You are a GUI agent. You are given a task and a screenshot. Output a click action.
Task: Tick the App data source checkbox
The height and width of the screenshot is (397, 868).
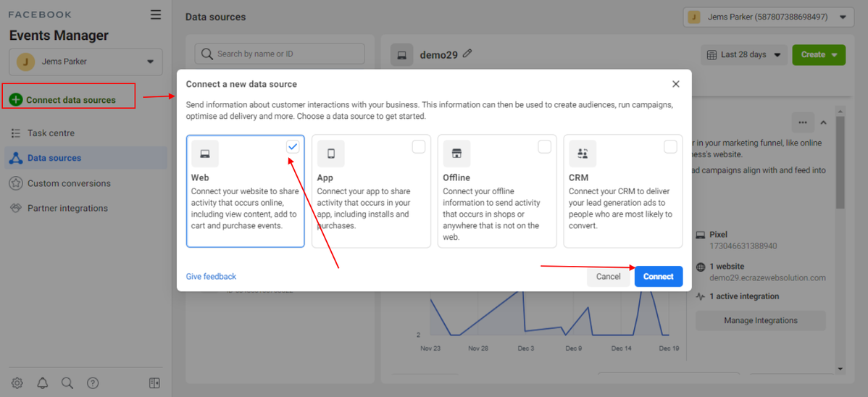[x=419, y=146]
